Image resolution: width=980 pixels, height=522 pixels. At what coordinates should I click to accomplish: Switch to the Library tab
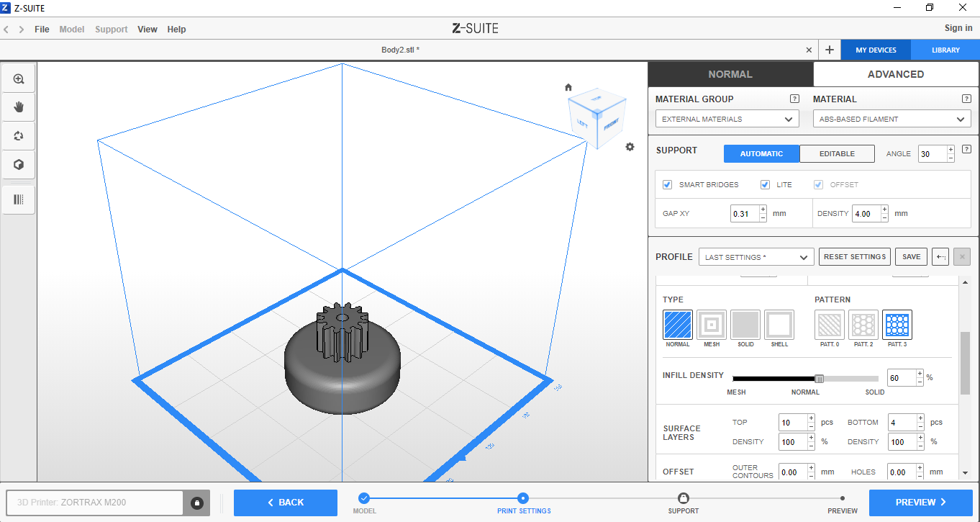(x=945, y=50)
